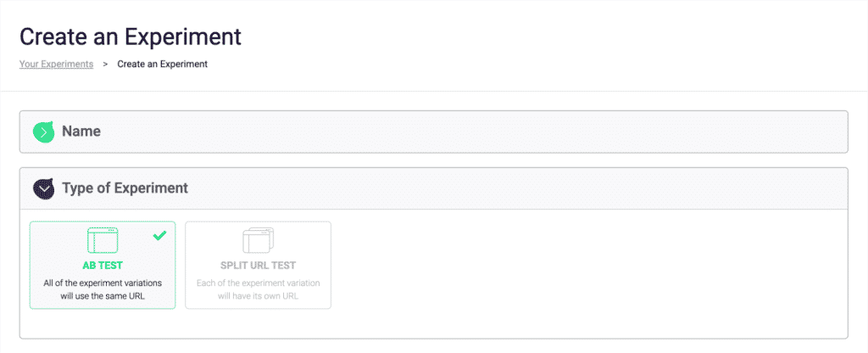The width and height of the screenshot is (868, 353).
Task: Click the Create an Experiment breadcrumb item
Action: click(162, 64)
